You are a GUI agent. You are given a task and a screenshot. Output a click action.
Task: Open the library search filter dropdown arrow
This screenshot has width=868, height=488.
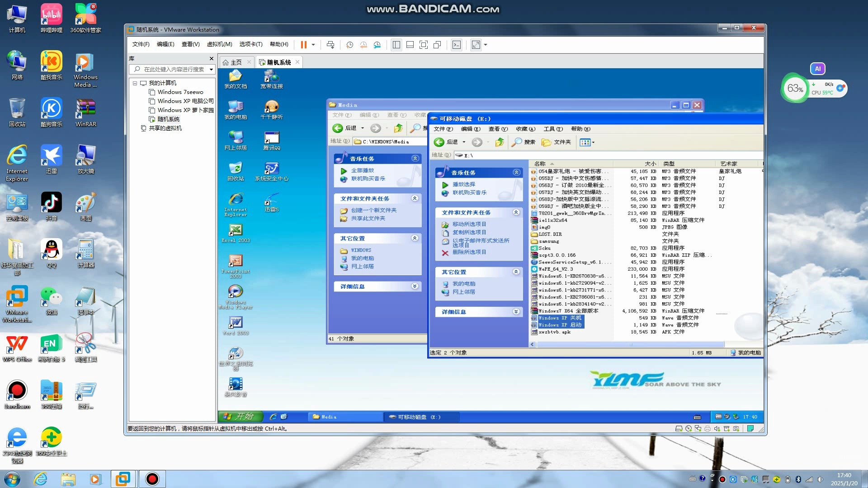[x=211, y=70]
